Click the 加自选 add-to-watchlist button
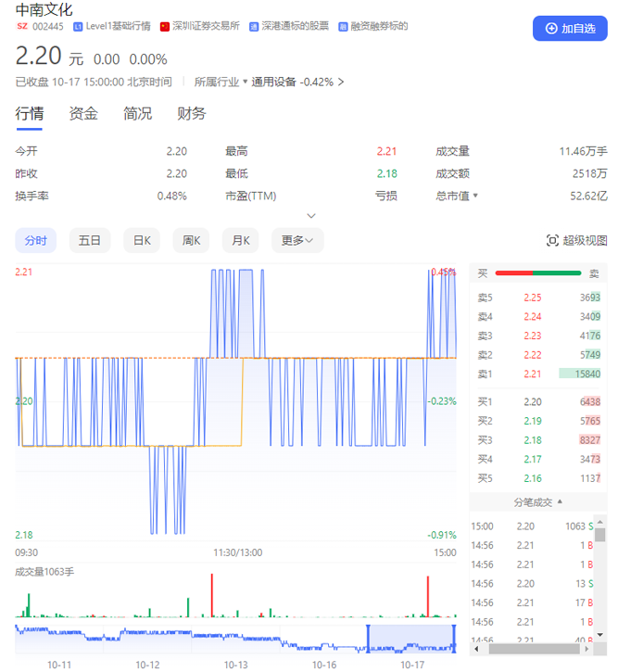This screenshot has height=672, width=618. 569,29
